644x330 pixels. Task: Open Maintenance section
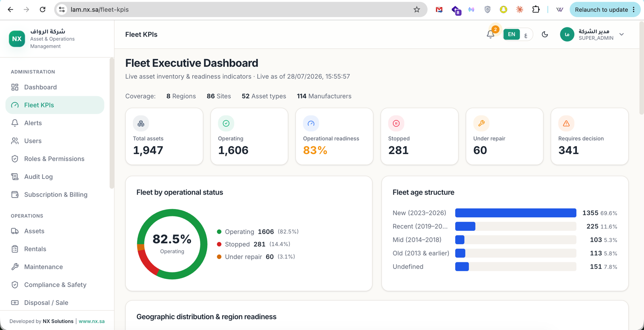click(x=55, y=267)
